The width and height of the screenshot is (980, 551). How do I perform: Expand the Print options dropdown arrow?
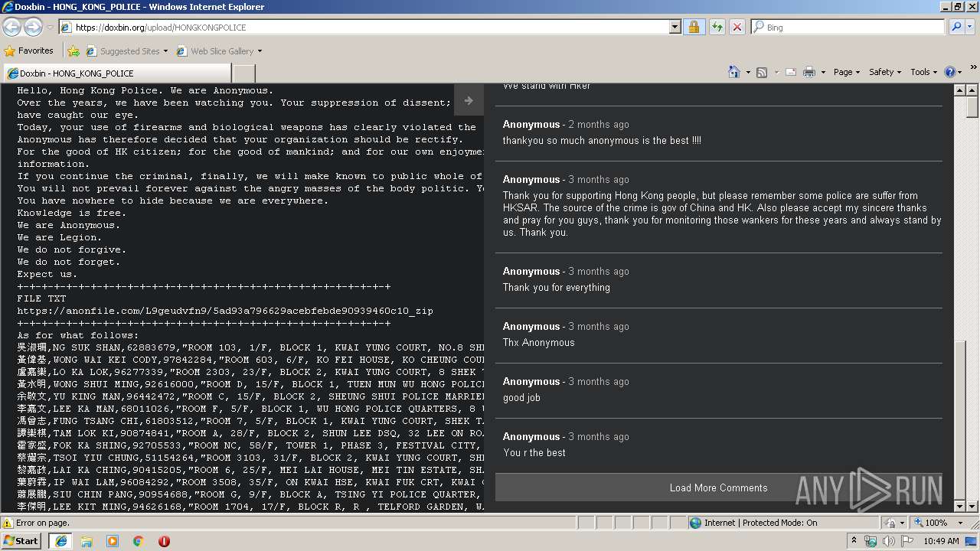[823, 72]
